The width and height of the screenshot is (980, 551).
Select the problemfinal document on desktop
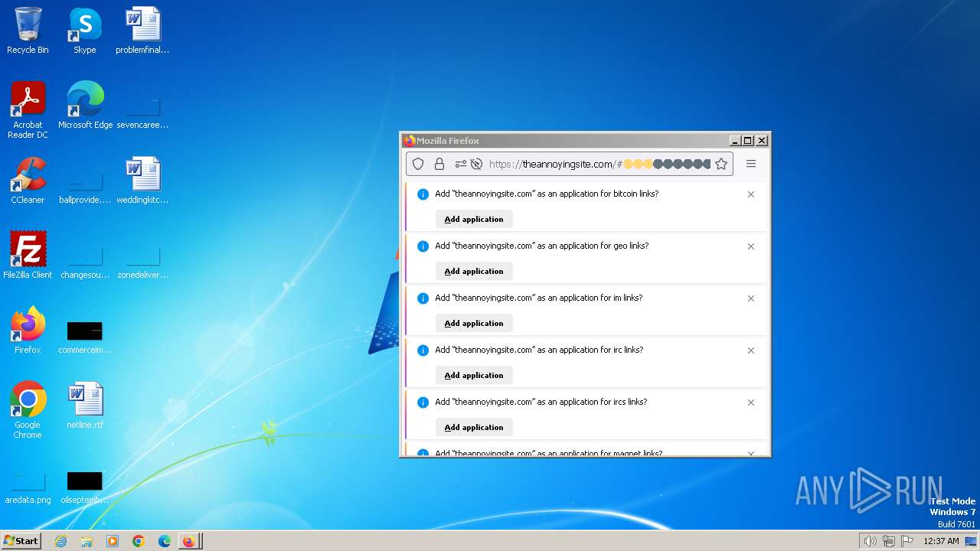142,31
